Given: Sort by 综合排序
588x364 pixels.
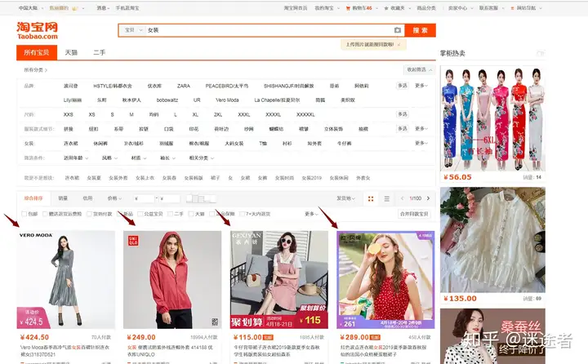Looking at the screenshot, I should point(33,198).
